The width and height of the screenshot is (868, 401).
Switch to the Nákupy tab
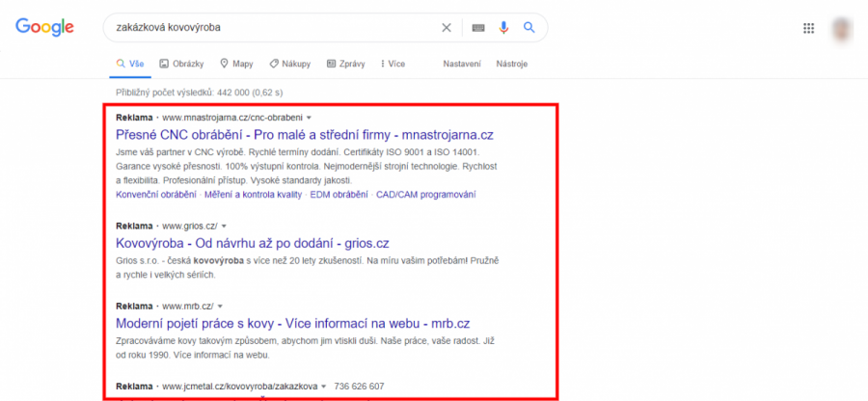[x=290, y=65]
